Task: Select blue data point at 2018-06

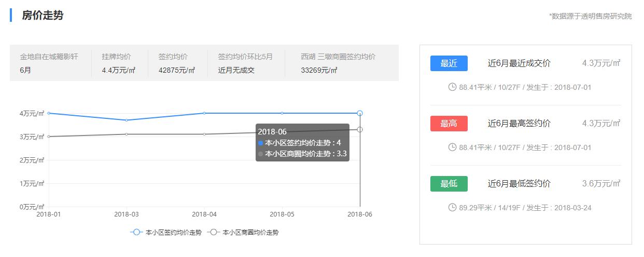Action: pos(360,113)
